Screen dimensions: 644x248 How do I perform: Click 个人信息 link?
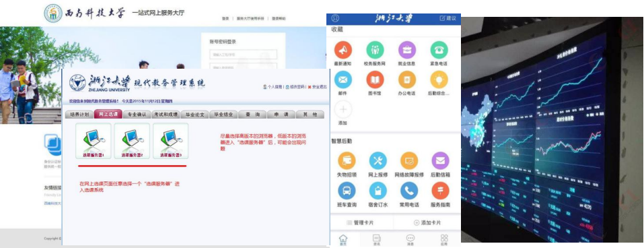click(273, 87)
